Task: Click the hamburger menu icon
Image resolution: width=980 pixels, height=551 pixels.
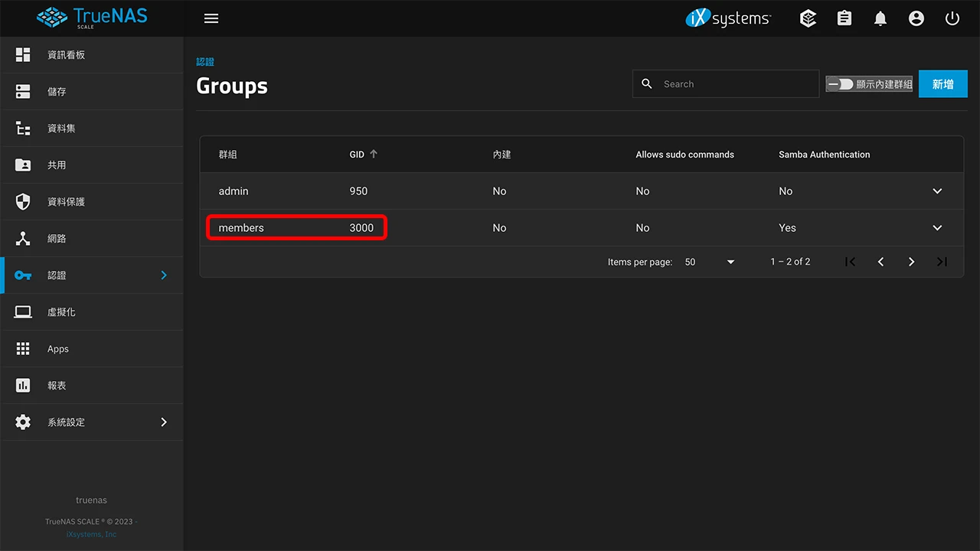Action: tap(211, 18)
